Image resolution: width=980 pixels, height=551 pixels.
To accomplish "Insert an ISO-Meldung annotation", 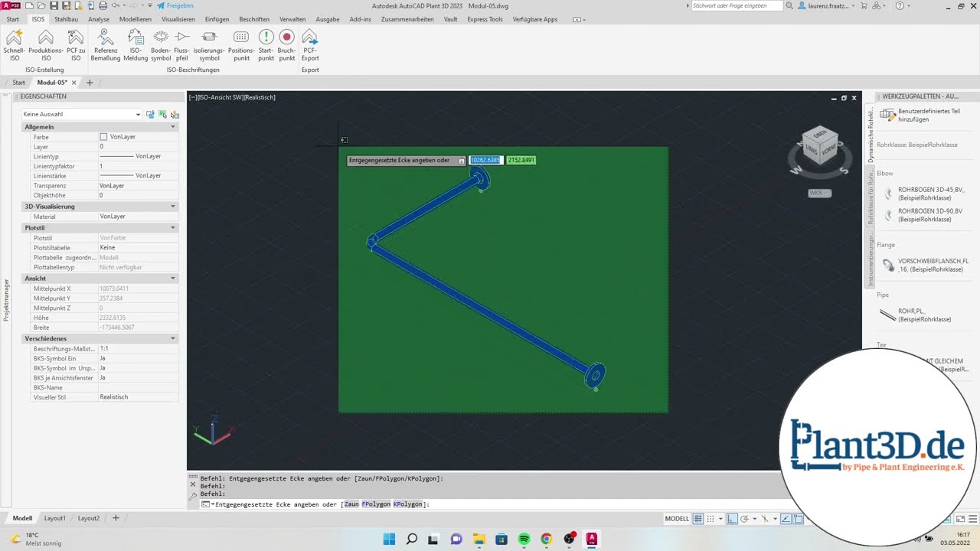I will [136, 45].
